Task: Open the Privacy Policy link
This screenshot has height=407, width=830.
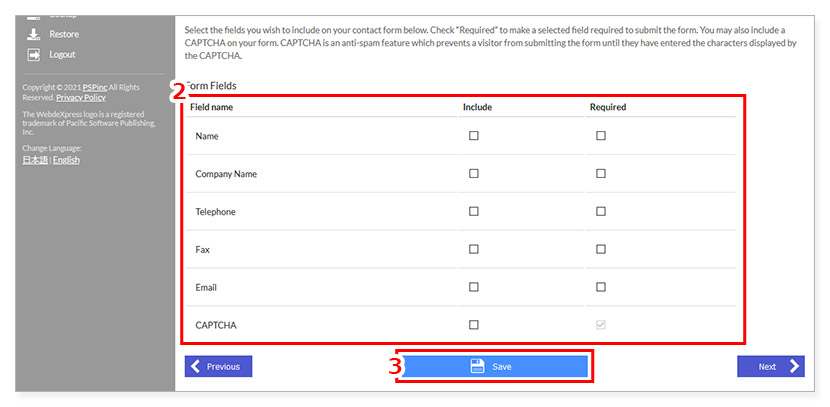Action: 81,98
